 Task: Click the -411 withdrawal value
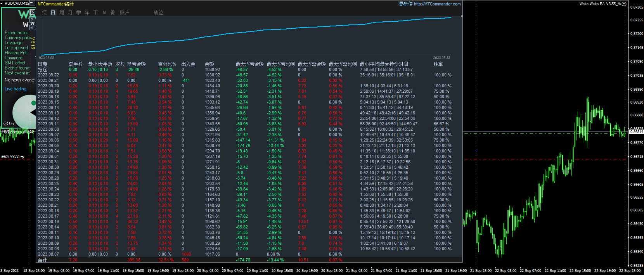tap(186, 80)
